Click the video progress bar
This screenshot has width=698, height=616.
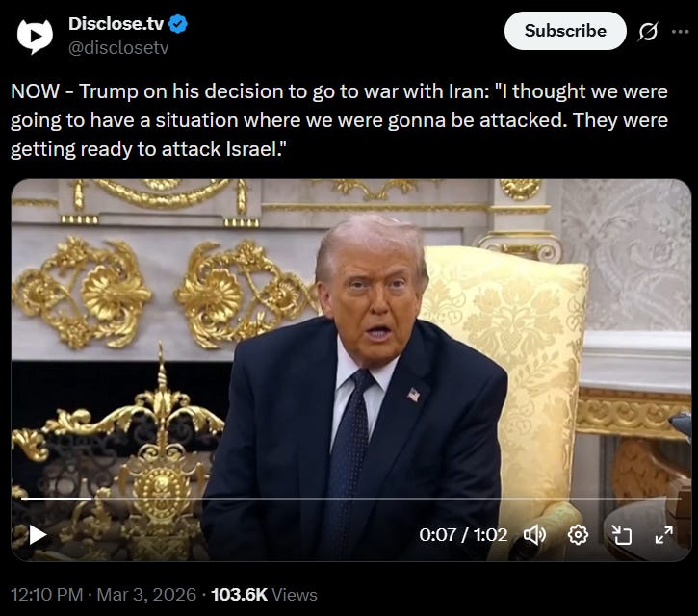(351, 499)
